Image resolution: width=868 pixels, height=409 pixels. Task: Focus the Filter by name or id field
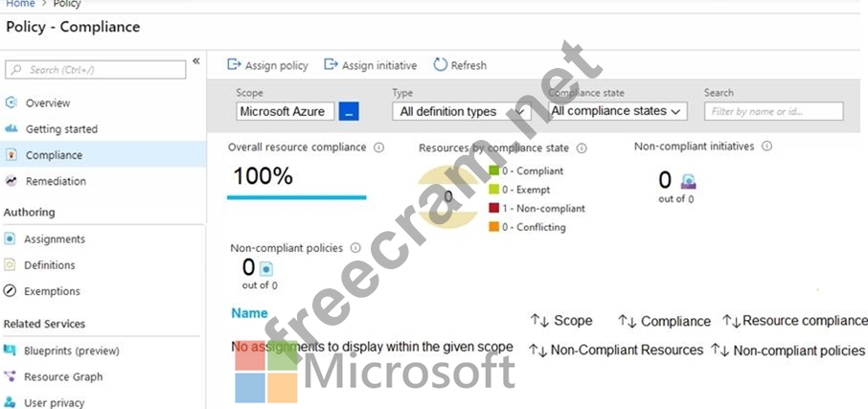point(773,112)
